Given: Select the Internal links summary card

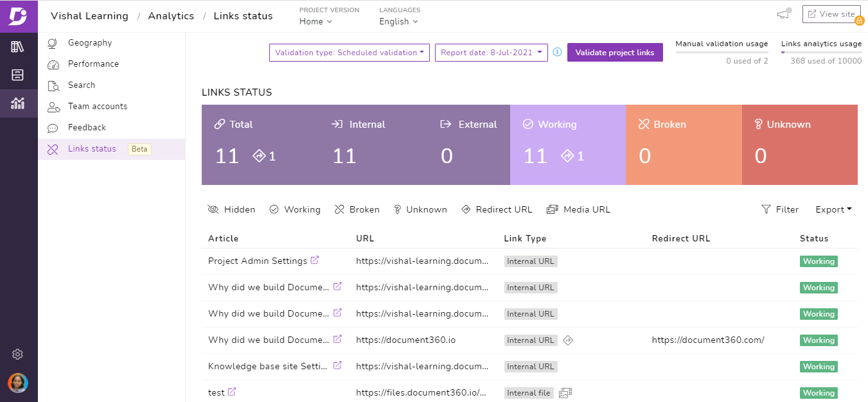Looking at the screenshot, I should pyautogui.click(x=371, y=144).
